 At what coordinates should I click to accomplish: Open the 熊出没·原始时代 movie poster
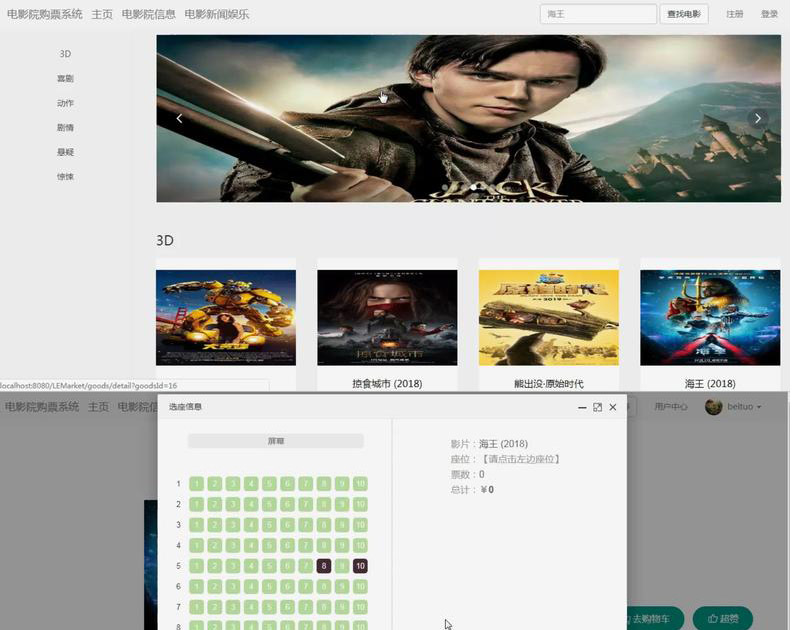click(548, 317)
